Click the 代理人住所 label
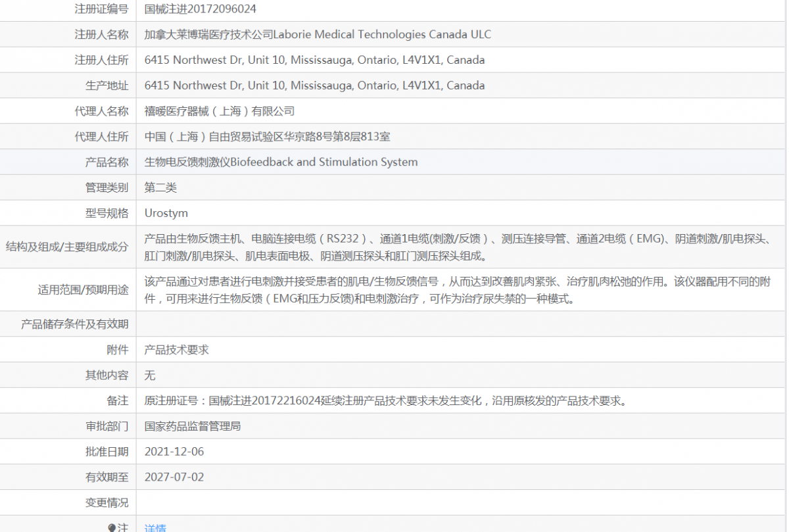789x532 pixels. (x=101, y=137)
